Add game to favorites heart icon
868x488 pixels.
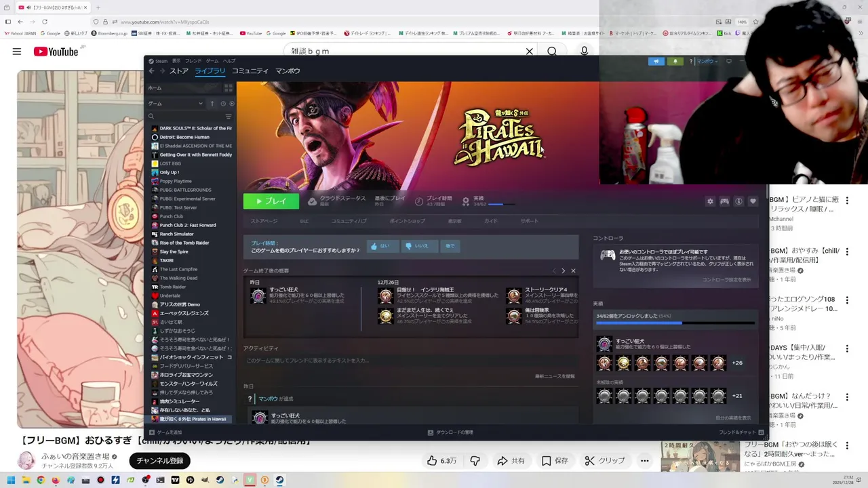(753, 201)
